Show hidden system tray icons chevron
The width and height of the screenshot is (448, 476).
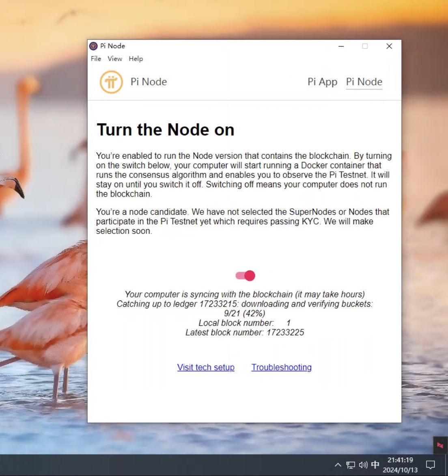(338, 465)
